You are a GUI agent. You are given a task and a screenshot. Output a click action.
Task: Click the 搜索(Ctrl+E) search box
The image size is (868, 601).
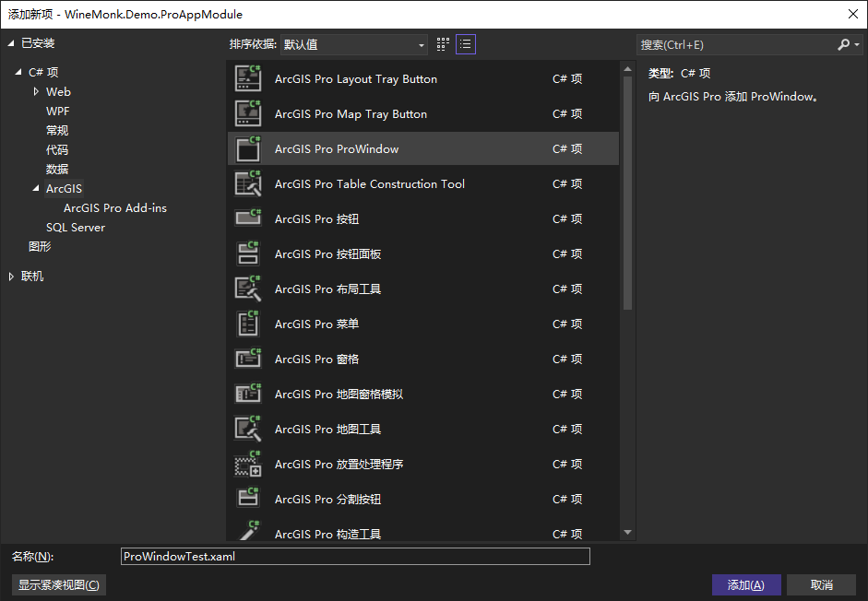pos(736,44)
